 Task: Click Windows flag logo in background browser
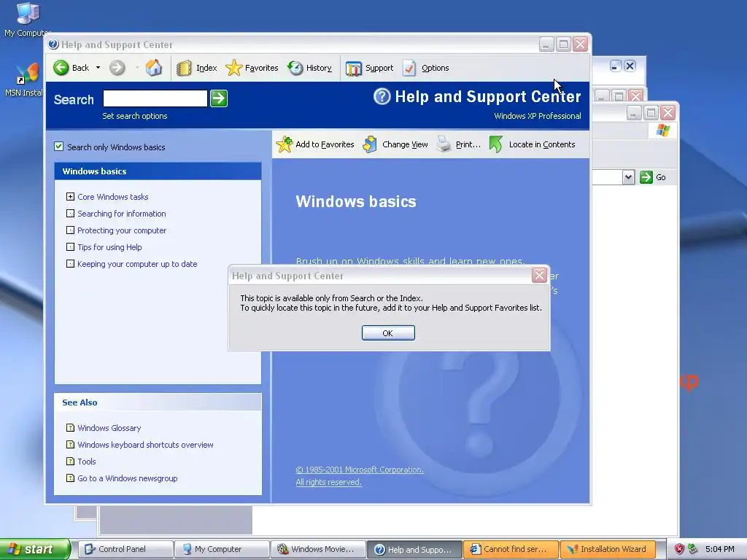(662, 130)
